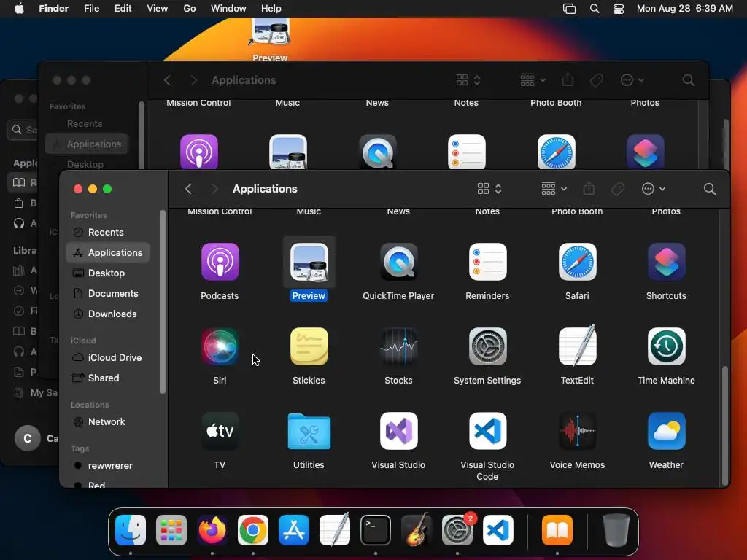747x560 pixels.
Task: Open the Finder menu in menu bar
Action: pyautogui.click(x=54, y=9)
